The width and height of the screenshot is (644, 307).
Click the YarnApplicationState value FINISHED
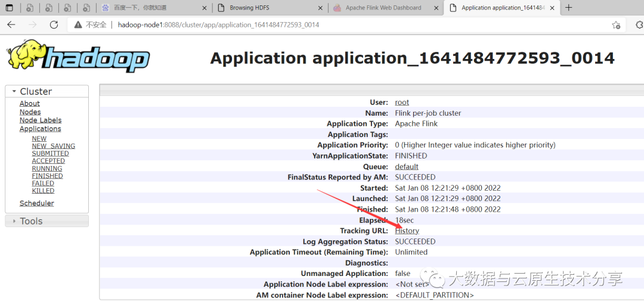pyautogui.click(x=411, y=156)
